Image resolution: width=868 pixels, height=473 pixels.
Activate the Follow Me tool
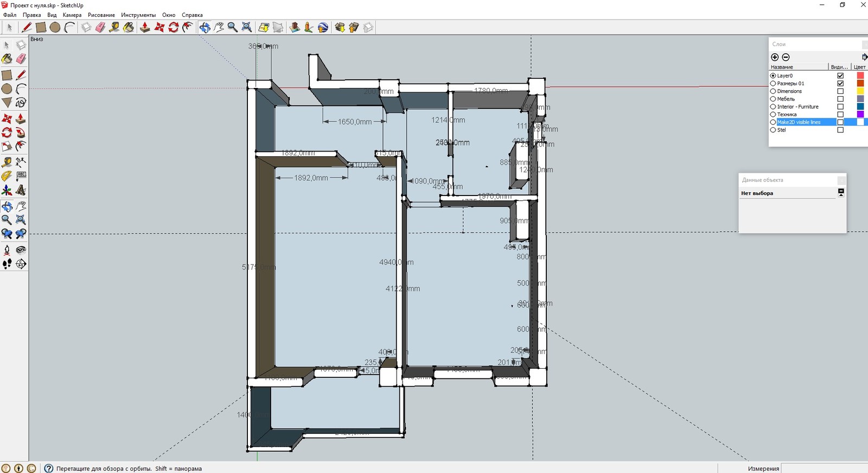pyautogui.click(x=21, y=133)
